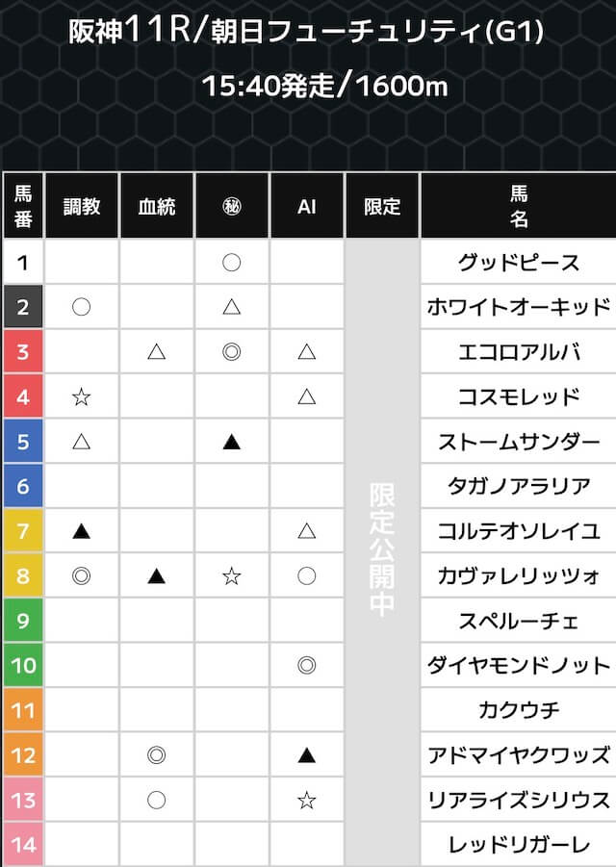The height and width of the screenshot is (867, 616).
Task: Click the yellow number 8 swatch
Action: pyautogui.click(x=23, y=575)
